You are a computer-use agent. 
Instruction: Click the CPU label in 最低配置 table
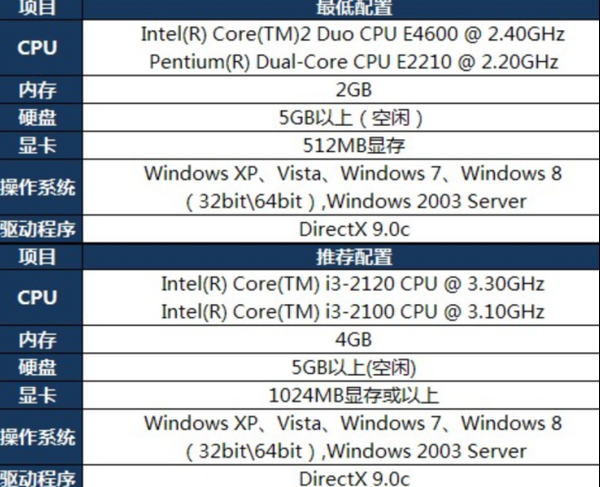[37, 48]
